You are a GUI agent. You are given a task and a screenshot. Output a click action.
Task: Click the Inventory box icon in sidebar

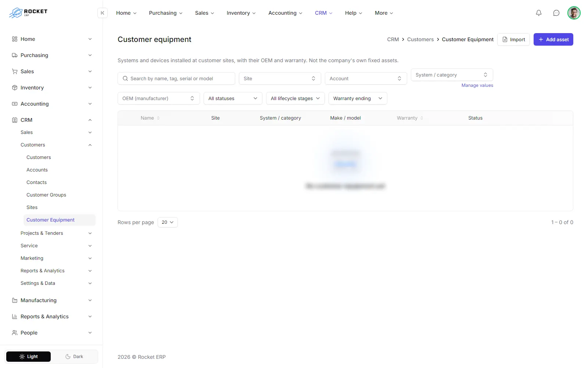click(x=15, y=88)
